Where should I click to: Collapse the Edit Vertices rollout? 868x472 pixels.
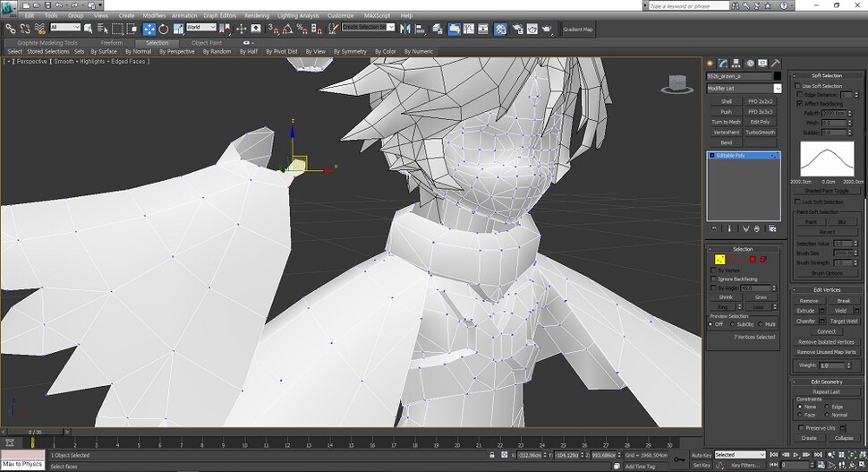827,289
